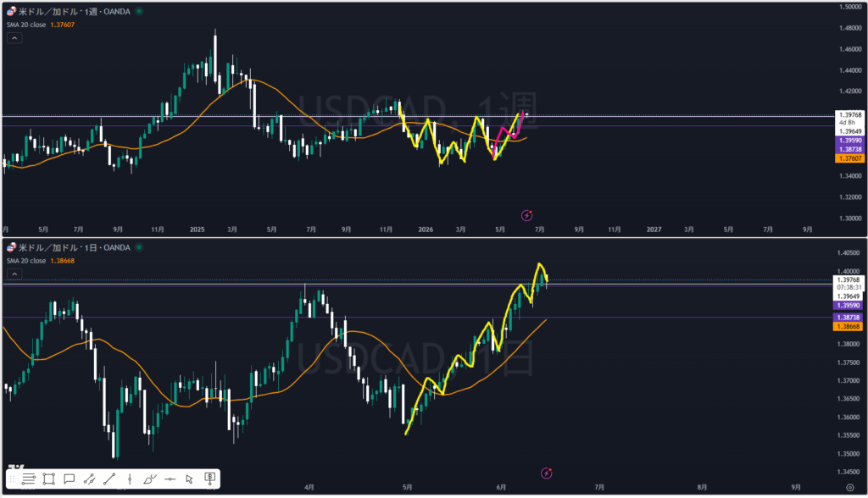This screenshot has height=498, width=868.
Task: Click the 2027 label on weekly time axis
Action: pos(654,230)
